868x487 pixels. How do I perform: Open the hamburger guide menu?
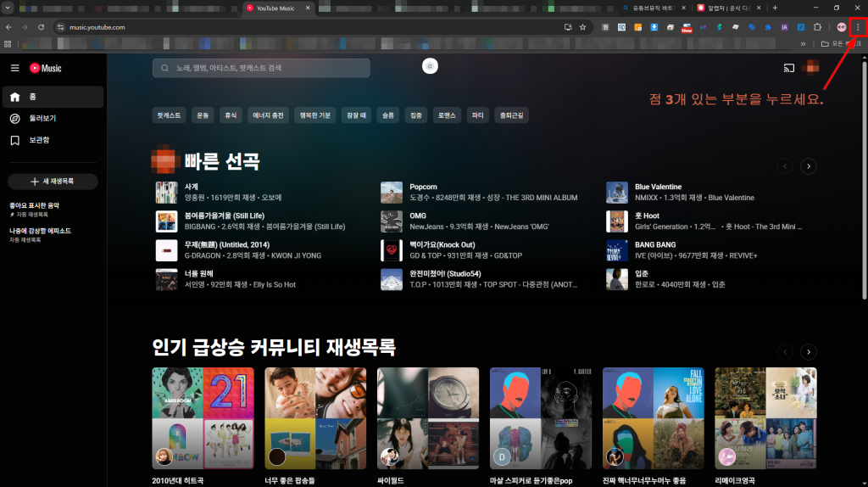click(15, 68)
